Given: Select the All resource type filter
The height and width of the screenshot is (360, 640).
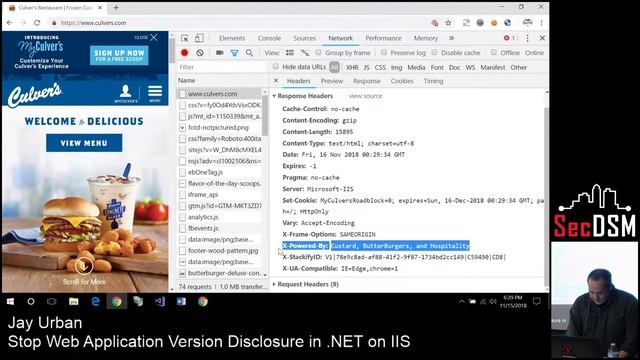Looking at the screenshot, I should pos(334,67).
